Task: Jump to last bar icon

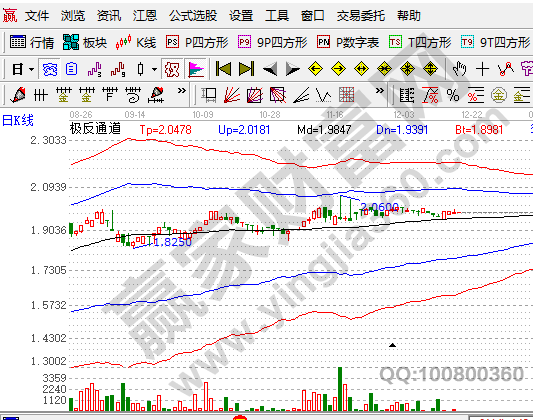Action: (x=246, y=69)
